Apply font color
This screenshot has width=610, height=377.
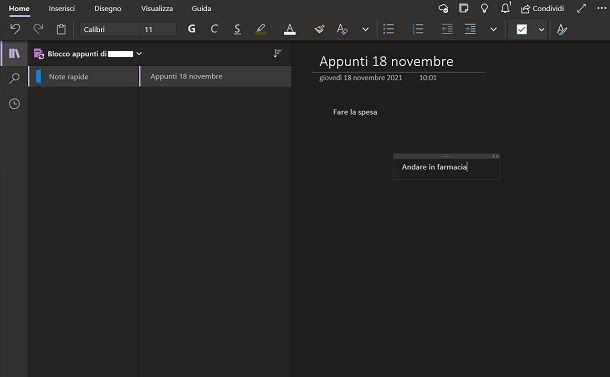289,29
